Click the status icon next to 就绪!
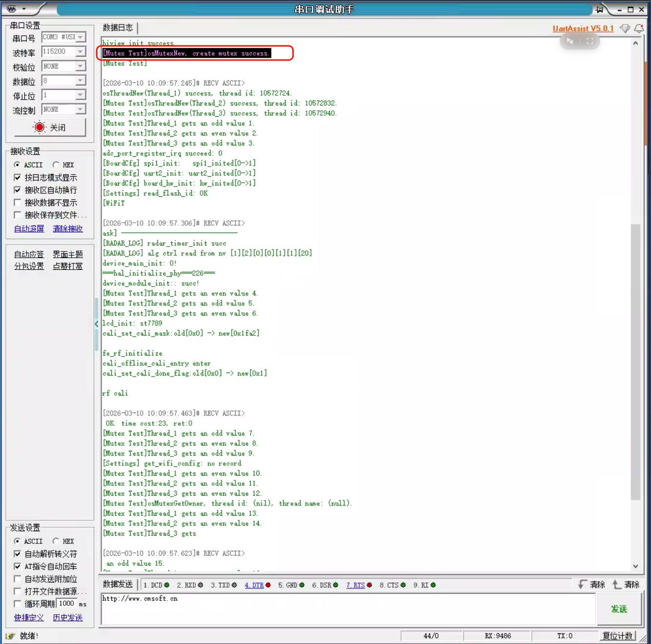This screenshot has width=651, height=644. 10,636
